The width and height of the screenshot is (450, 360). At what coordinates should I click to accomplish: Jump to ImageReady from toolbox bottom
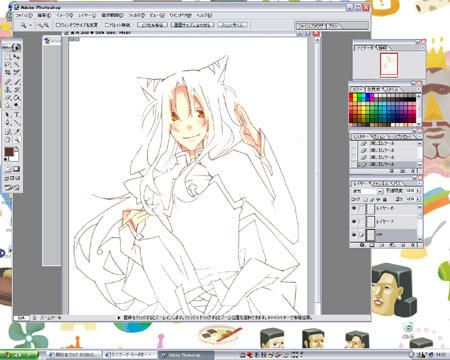pos(12,188)
